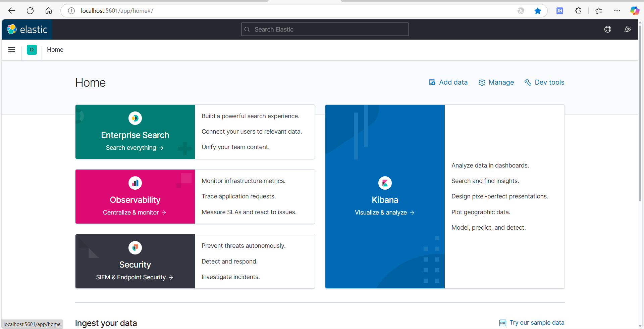The width and height of the screenshot is (644, 329).
Task: View site information icon in address bar
Action: coord(71,11)
